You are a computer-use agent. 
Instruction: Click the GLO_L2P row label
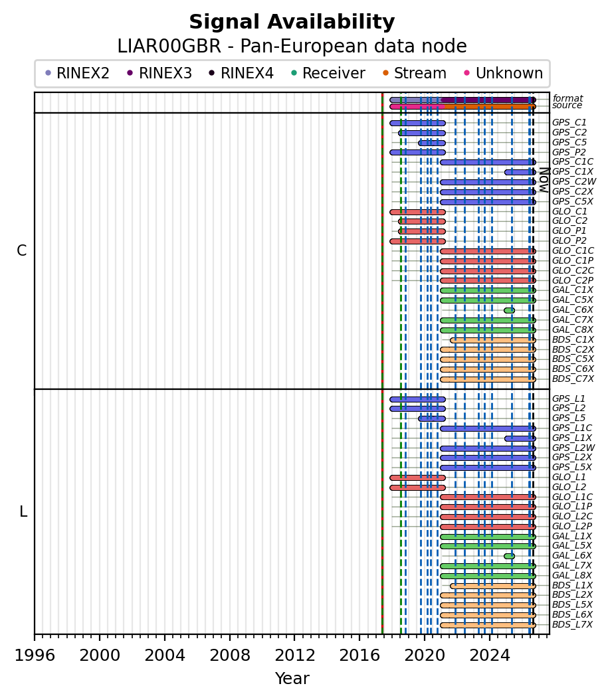click(x=573, y=526)
